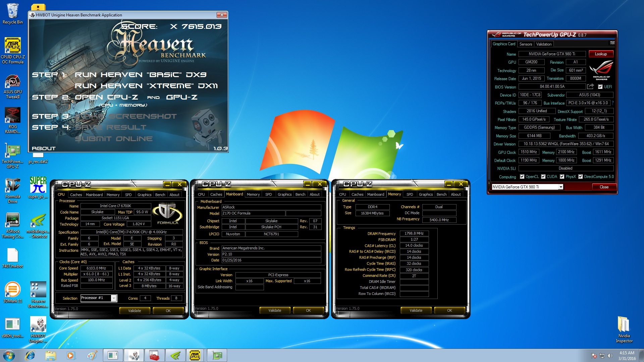The width and height of the screenshot is (644, 362).
Task: Open CPU tab in the middle CPU-Z window
Action: (201, 194)
